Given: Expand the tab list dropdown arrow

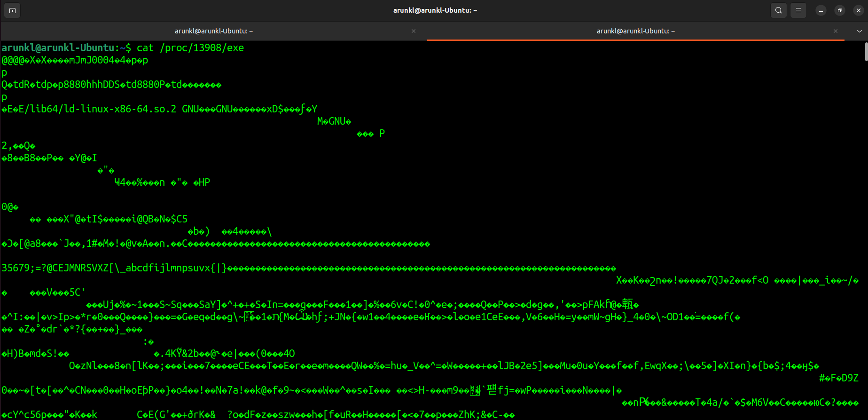Looking at the screenshot, I should click(860, 31).
